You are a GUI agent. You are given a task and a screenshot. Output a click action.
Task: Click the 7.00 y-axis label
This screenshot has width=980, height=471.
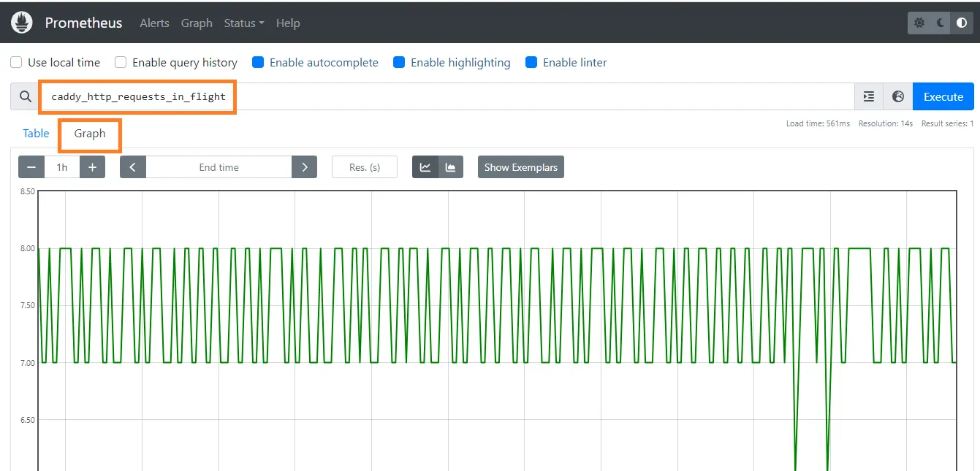pos(28,363)
